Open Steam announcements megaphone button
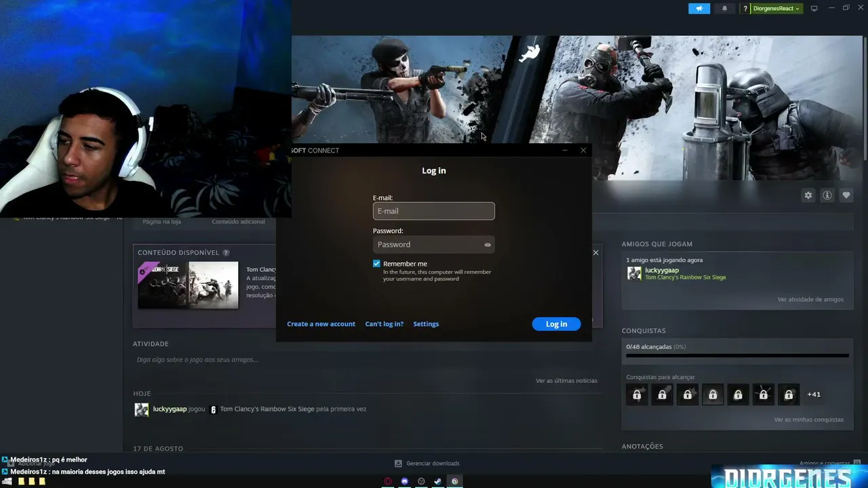Screen dimensions: 868x488 (x=698, y=9)
